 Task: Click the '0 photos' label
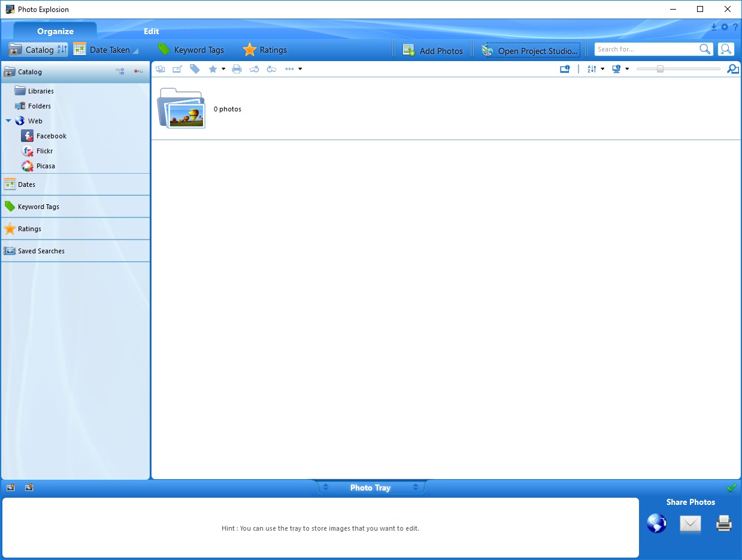tap(228, 109)
